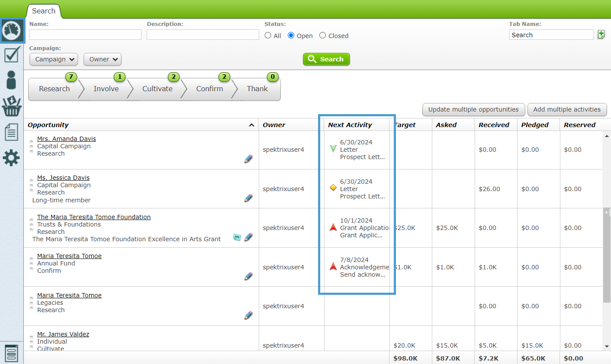
Task: Click Add multiple activities button
Action: [567, 109]
